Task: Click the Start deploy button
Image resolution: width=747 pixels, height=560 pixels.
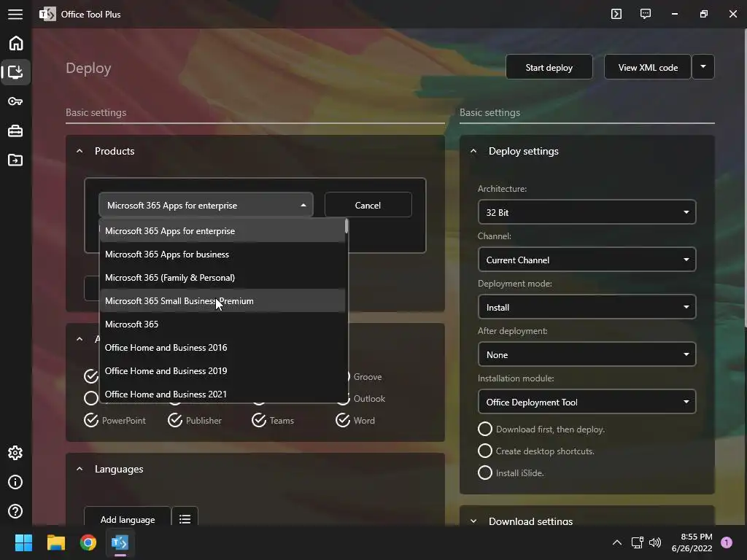Action: click(549, 67)
